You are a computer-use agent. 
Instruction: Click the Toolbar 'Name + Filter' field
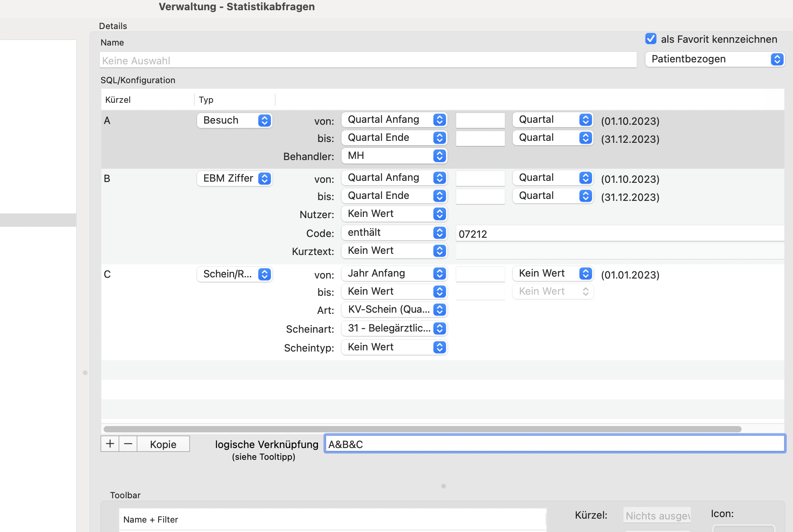(x=333, y=519)
